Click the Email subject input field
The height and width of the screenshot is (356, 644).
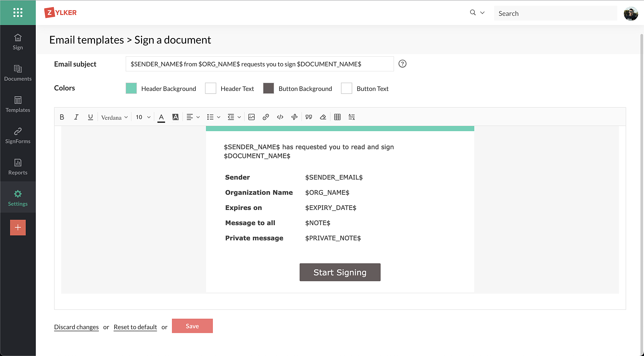click(x=260, y=64)
